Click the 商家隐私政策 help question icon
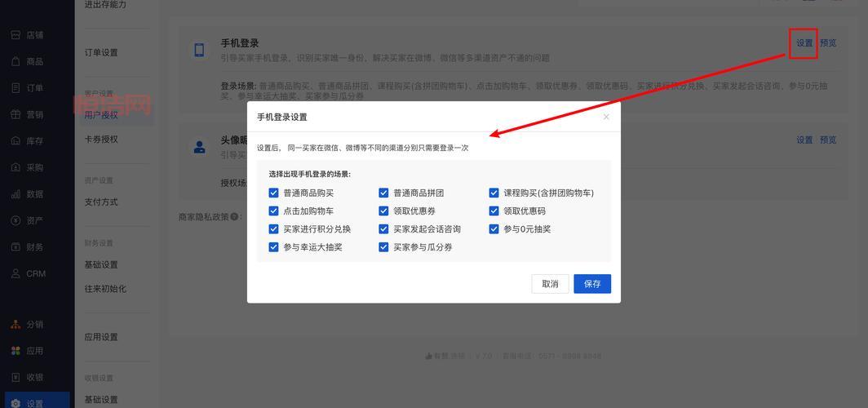Viewport: 868px width, 408px height. click(234, 217)
